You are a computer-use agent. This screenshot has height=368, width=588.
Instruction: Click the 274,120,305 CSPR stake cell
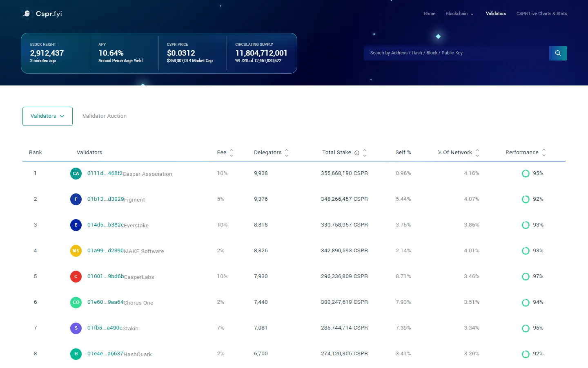344,354
